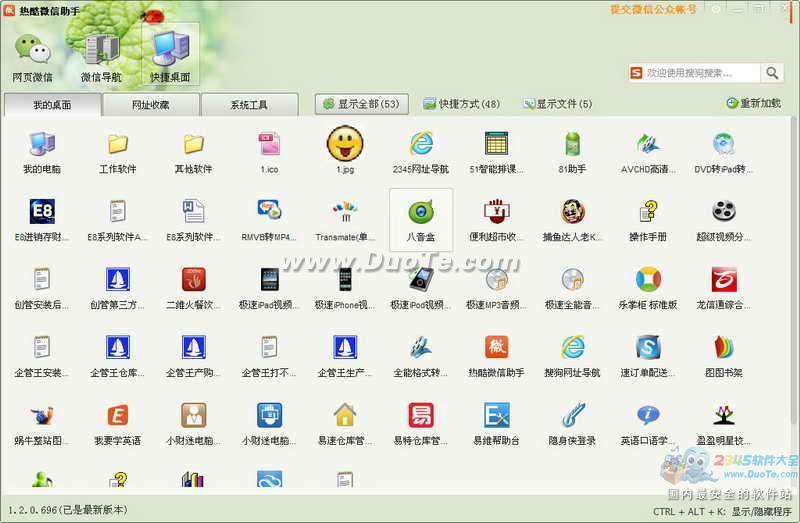Launch the 易速仓库管理 shortcut
The image size is (800, 523).
pyautogui.click(x=345, y=424)
